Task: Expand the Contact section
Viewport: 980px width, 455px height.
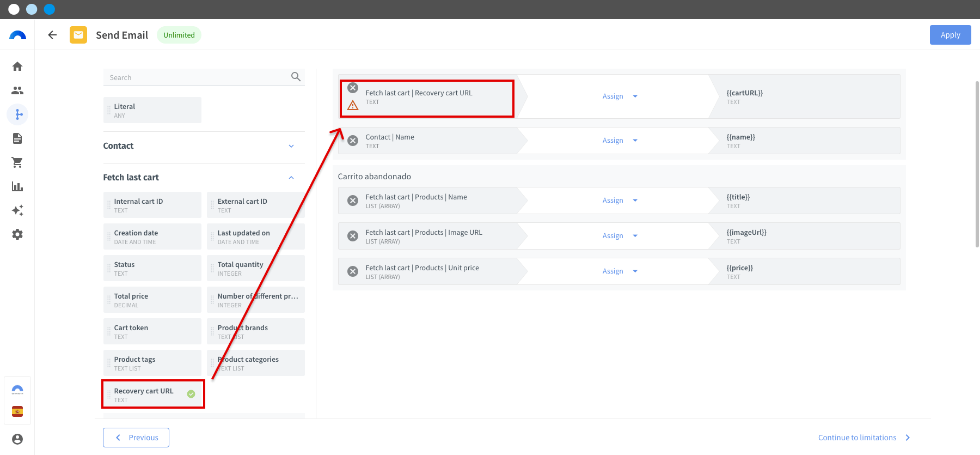Action: [x=291, y=146]
